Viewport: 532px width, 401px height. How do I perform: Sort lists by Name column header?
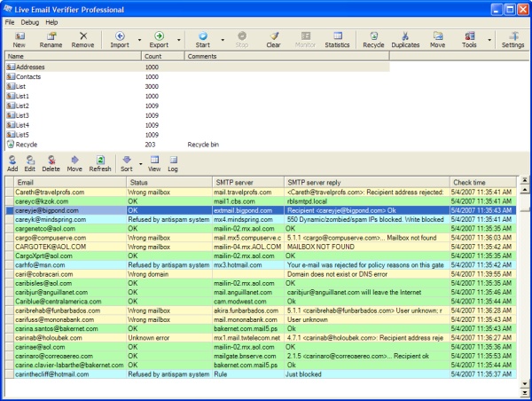click(x=73, y=57)
